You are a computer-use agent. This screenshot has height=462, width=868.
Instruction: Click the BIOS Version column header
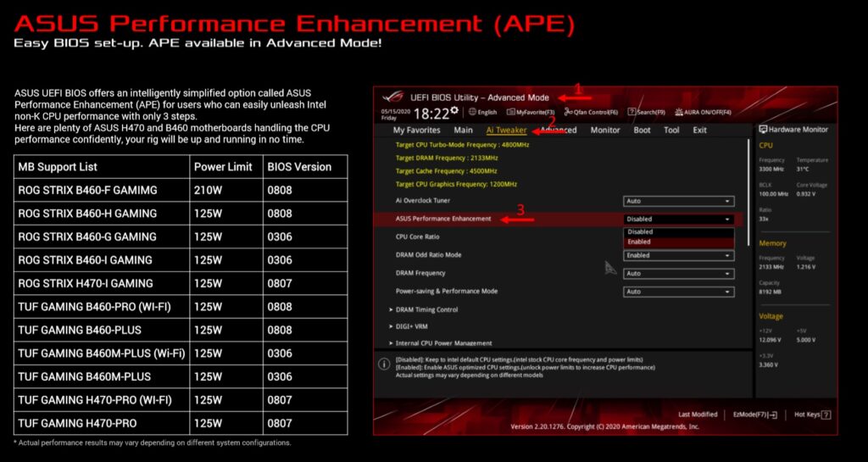pyautogui.click(x=305, y=167)
